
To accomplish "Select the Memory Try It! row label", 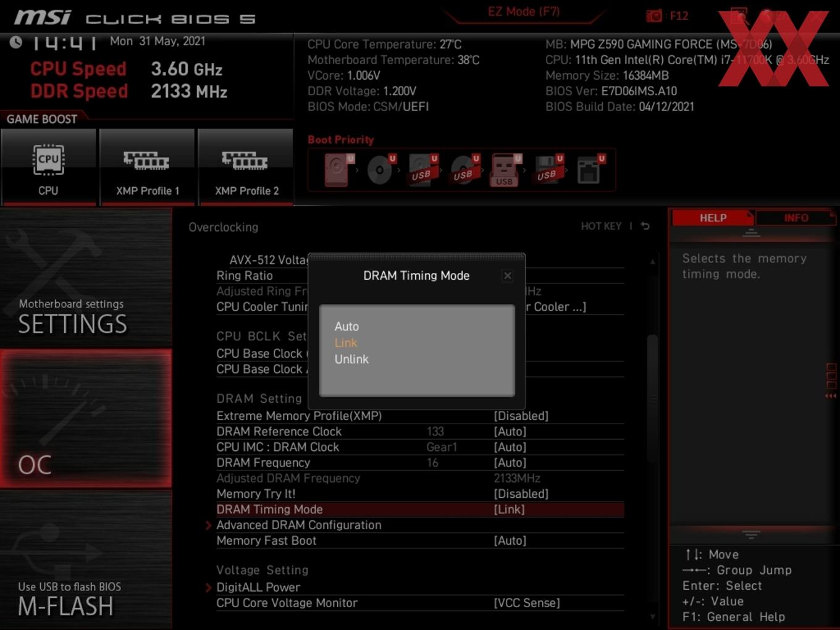I will [x=256, y=494].
